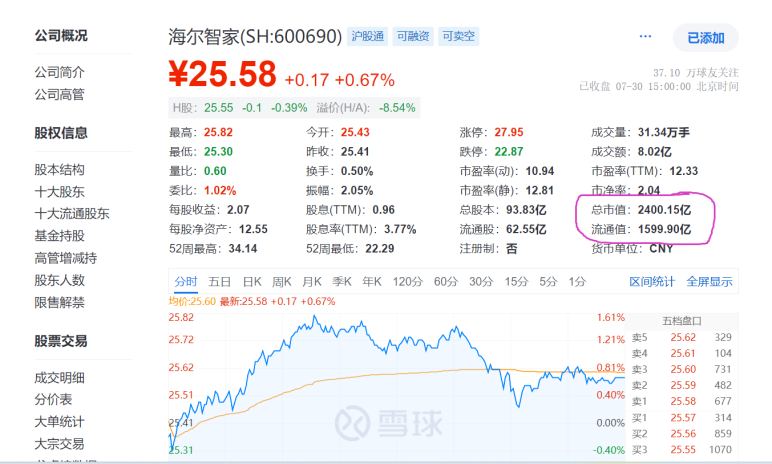
Task: Open 分价表 in the sidebar
Action: (53, 399)
